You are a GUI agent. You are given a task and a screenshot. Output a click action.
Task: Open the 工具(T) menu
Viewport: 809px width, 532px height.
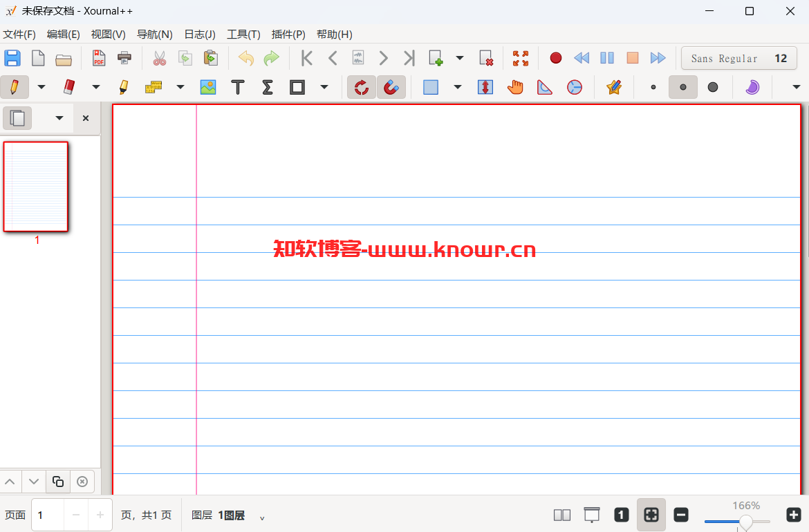pos(243,35)
